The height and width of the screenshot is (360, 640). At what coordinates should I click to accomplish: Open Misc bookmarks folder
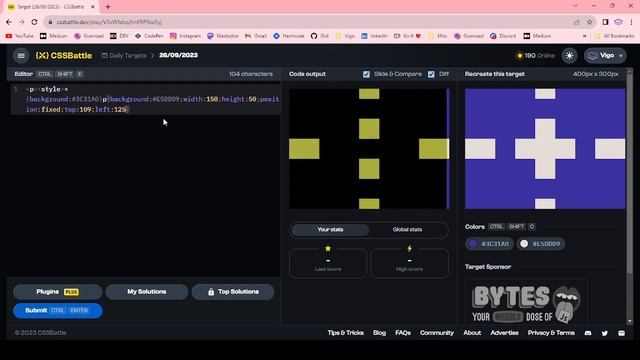[438, 36]
